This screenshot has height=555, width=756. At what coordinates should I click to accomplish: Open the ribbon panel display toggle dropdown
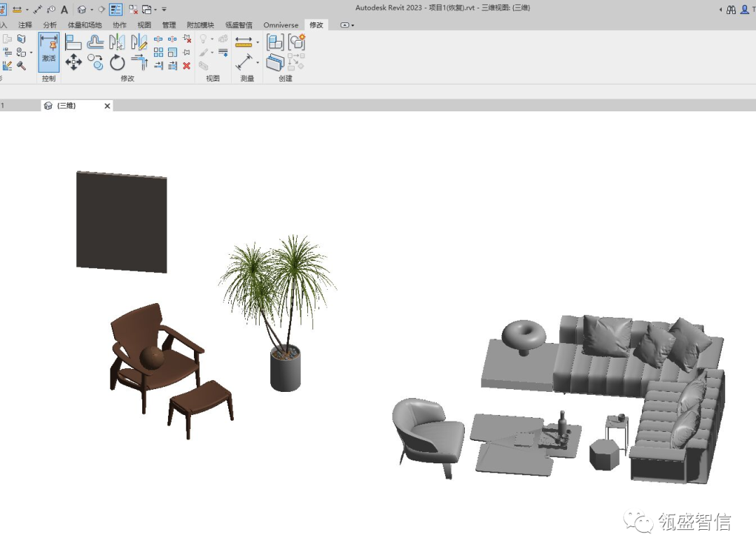[x=347, y=25]
